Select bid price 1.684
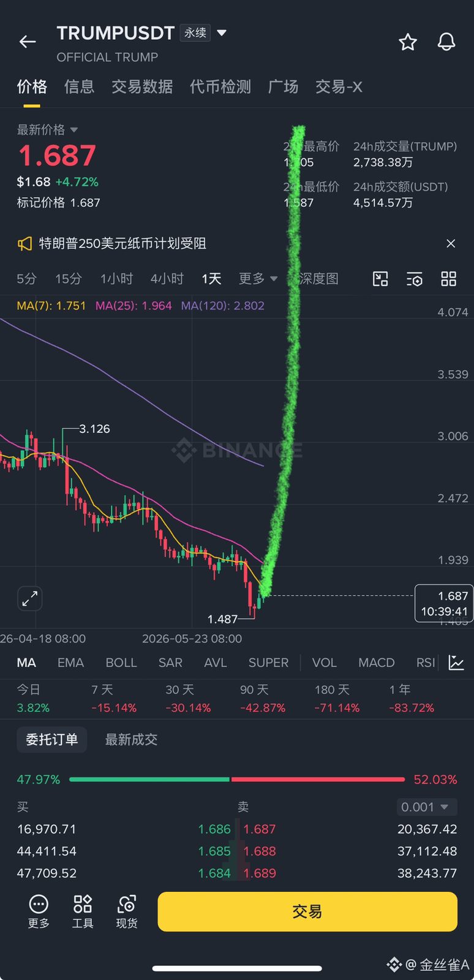The image size is (474, 980). tap(214, 873)
